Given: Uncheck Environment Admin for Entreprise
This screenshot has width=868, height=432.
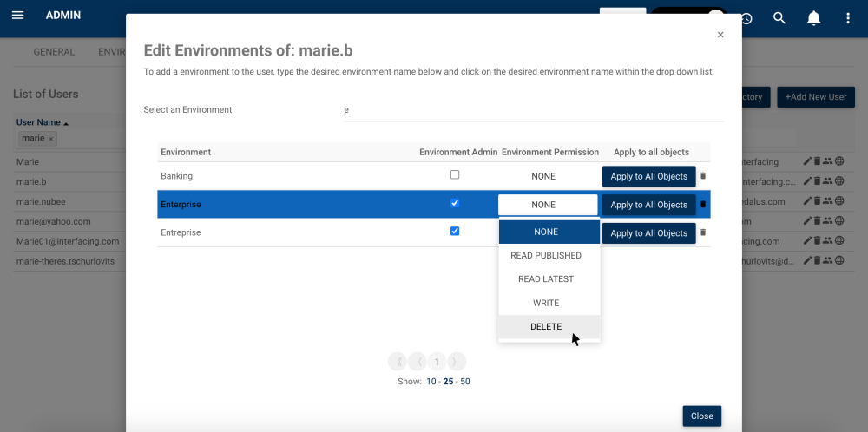Looking at the screenshot, I should pyautogui.click(x=455, y=232).
